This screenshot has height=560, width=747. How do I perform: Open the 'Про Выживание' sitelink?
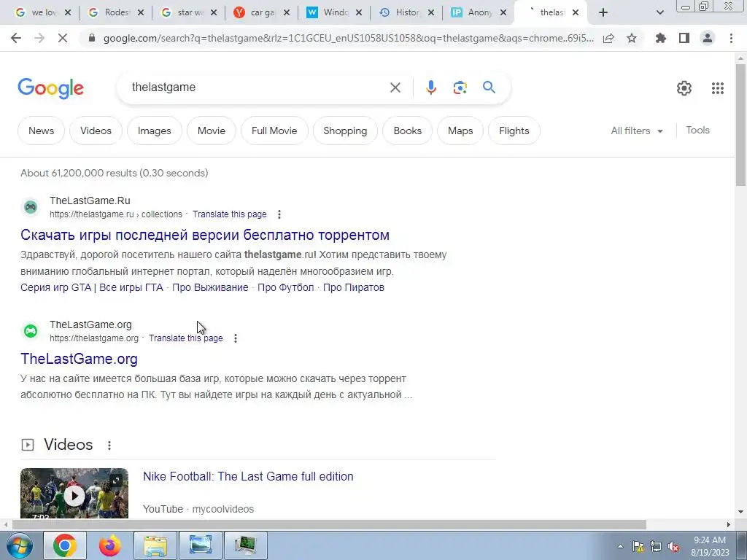pyautogui.click(x=210, y=287)
